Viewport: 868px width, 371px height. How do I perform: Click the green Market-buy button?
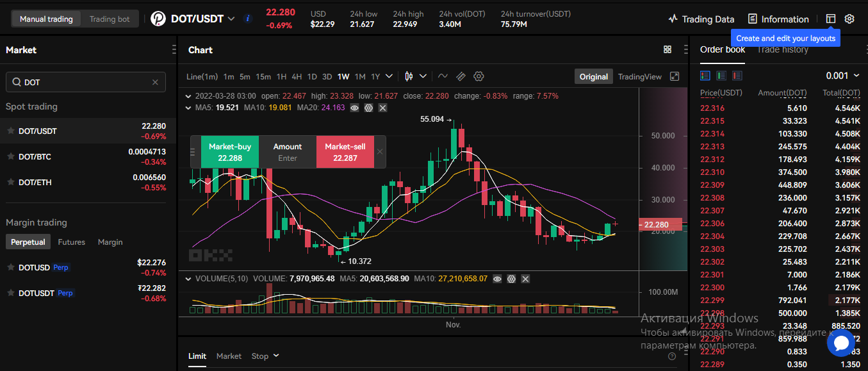[x=229, y=152]
